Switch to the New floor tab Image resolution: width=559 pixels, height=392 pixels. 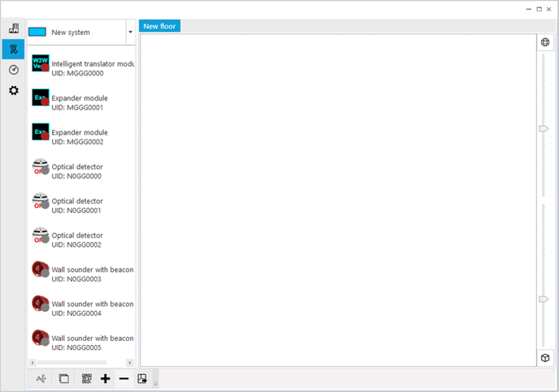159,26
